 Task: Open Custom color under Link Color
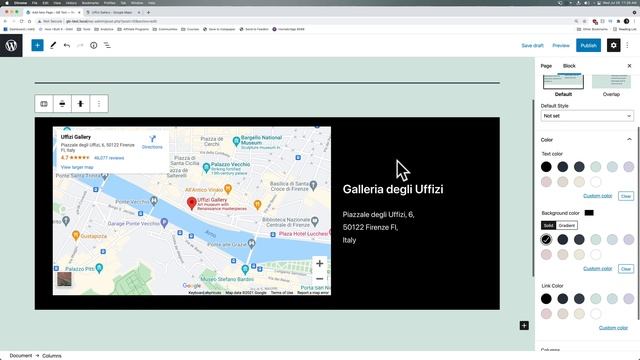tap(613, 328)
